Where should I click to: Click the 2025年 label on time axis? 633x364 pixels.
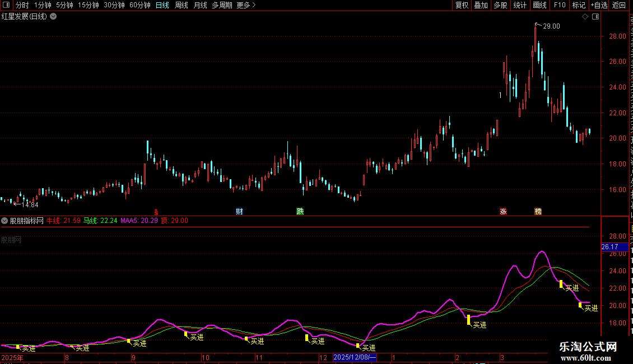point(12,357)
